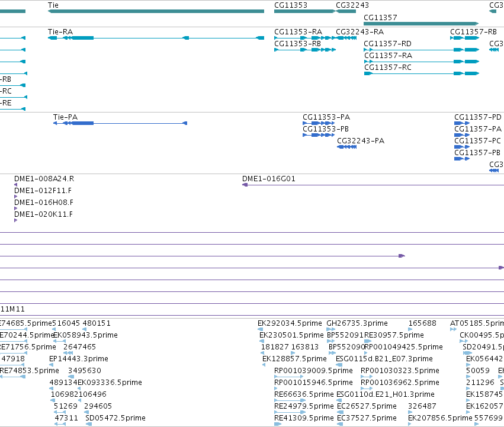504x427 pixels.
Task: Click the ESG0115d.B21_E07.3prime label
Action: pos(384,359)
